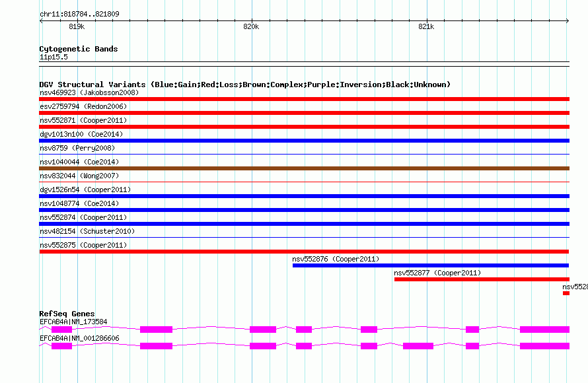Image resolution: width=588 pixels, height=383 pixels.
Task: Select the dgv1526n54 (Cooper2011) label
Action: pyautogui.click(x=85, y=190)
